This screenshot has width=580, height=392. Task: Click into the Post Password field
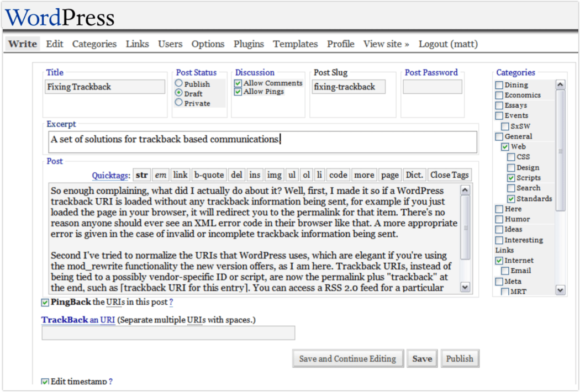[x=432, y=87]
